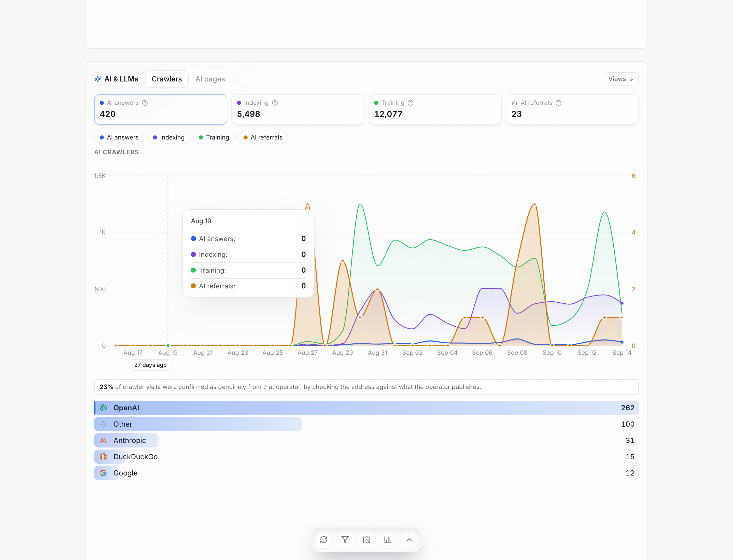Open help icon next to Training card
The width and height of the screenshot is (733, 560).
click(x=411, y=103)
